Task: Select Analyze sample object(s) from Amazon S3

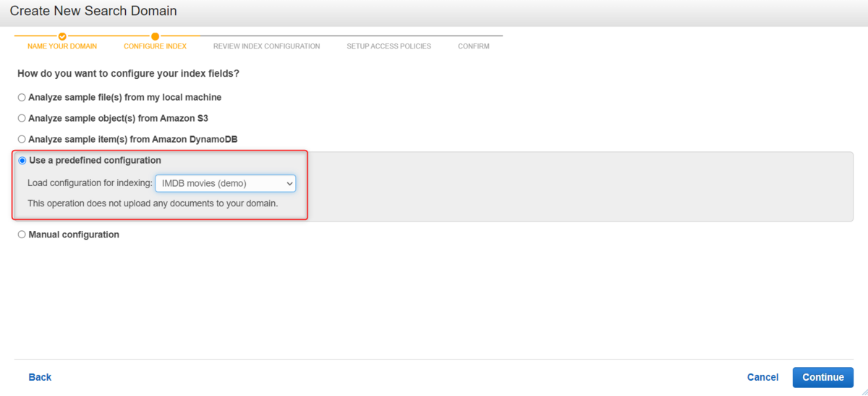Action: [x=22, y=118]
